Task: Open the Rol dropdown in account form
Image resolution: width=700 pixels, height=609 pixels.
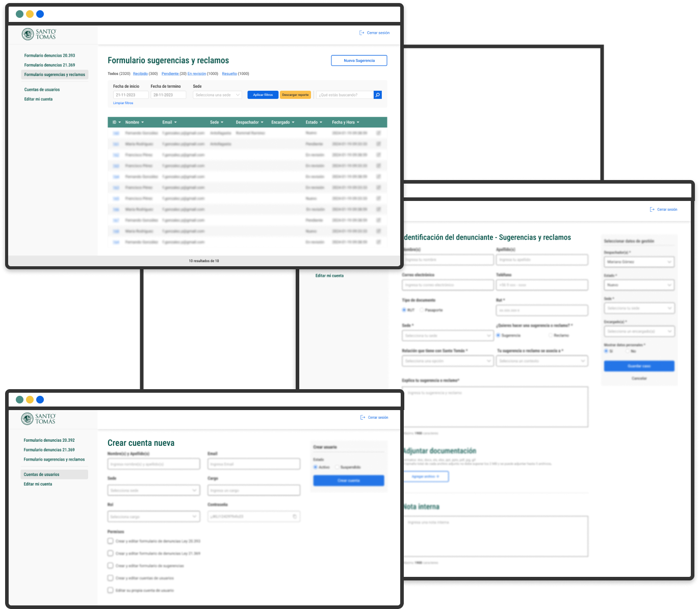Action: pyautogui.click(x=153, y=517)
